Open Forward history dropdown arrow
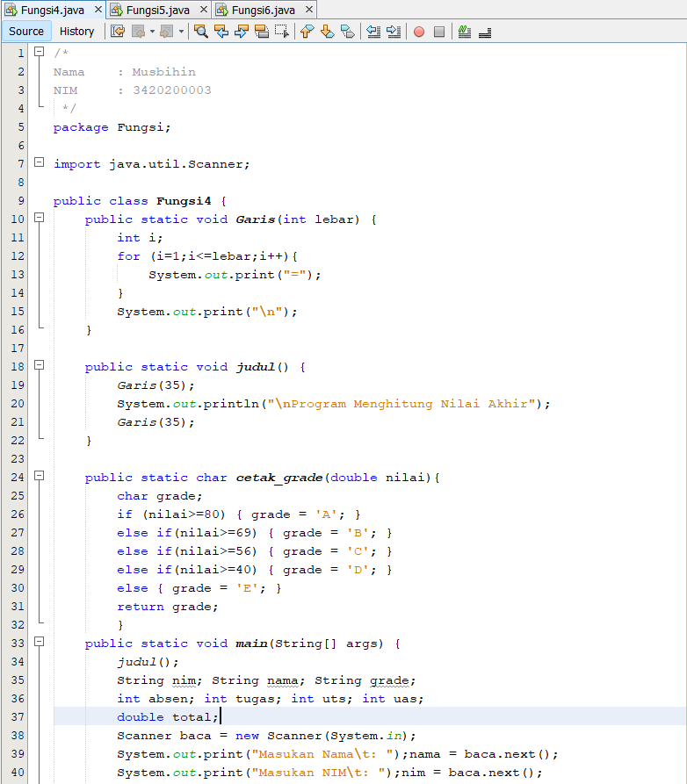Image resolution: width=687 pixels, height=784 pixels. coord(181,32)
